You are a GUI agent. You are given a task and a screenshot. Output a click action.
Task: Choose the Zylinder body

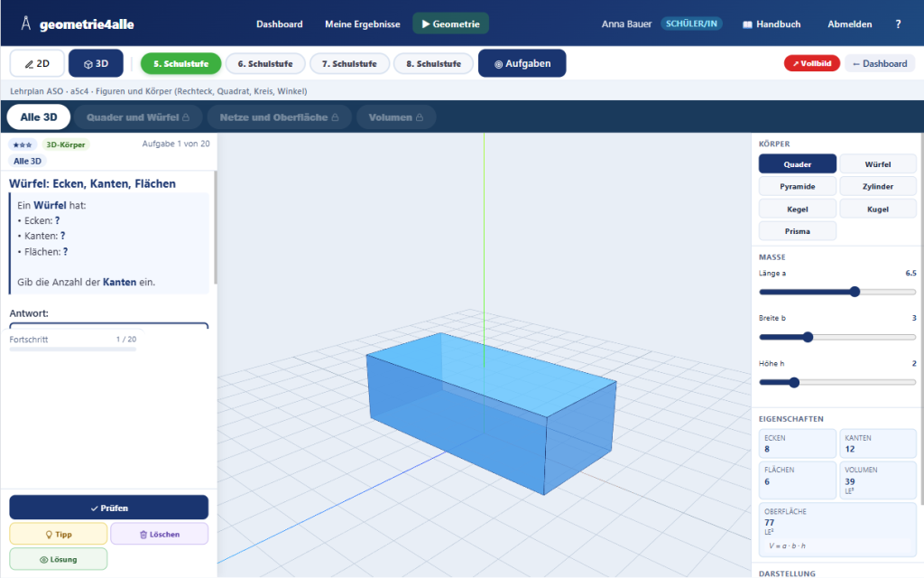877,186
